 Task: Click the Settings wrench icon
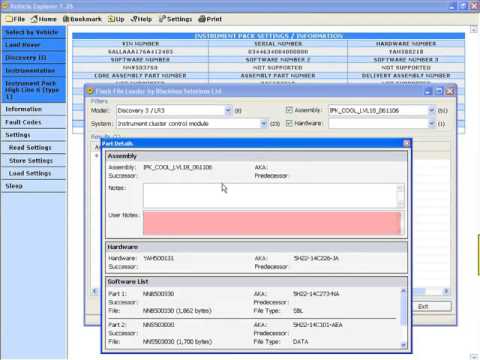coord(162,19)
